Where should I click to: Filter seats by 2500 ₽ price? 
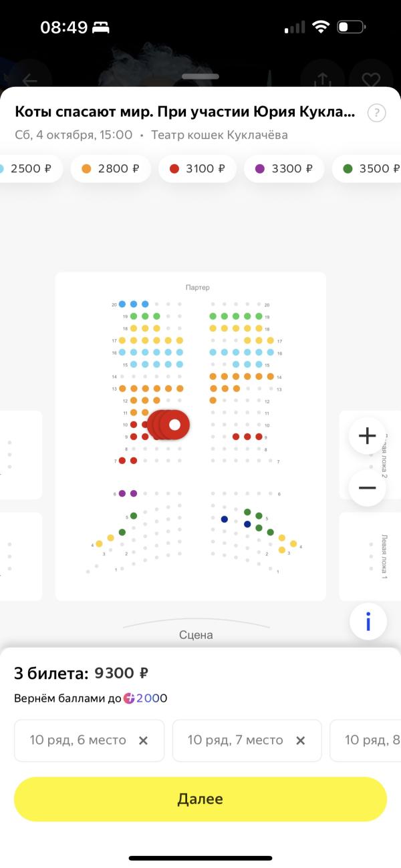tap(30, 169)
